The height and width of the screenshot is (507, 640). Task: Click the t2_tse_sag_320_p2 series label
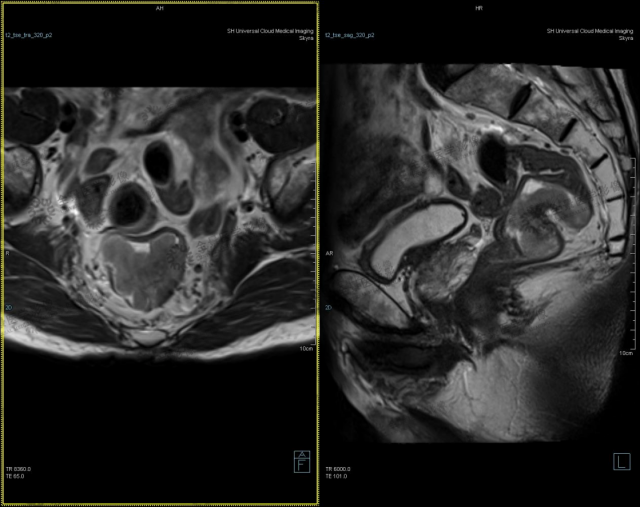coord(350,35)
